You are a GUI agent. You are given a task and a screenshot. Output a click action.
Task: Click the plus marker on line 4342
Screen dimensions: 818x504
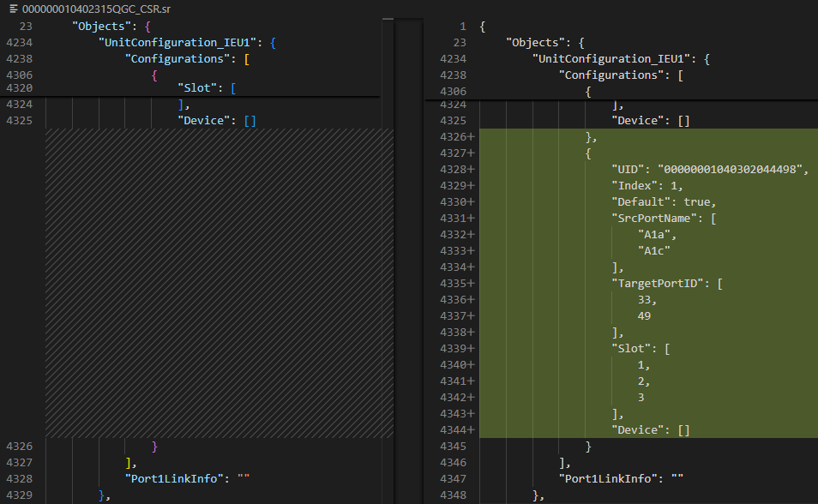pos(470,398)
